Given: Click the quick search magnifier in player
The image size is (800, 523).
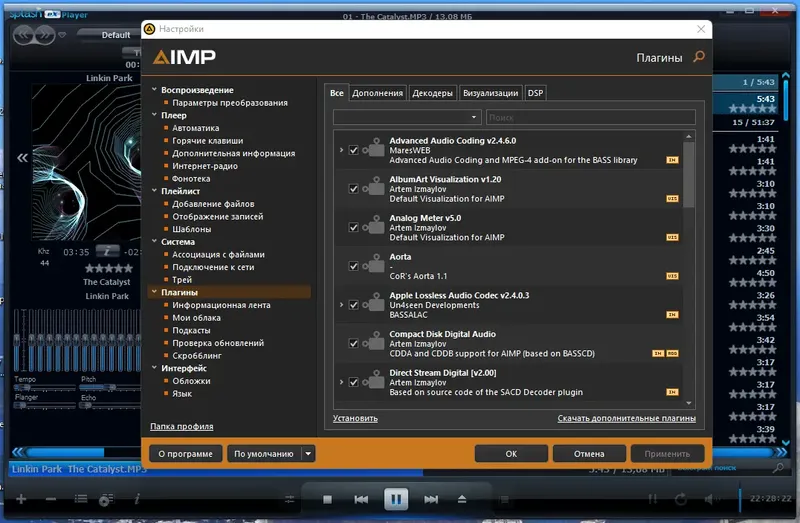Looking at the screenshot, I should (778, 467).
